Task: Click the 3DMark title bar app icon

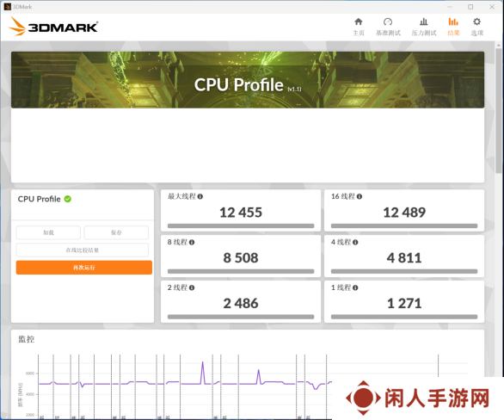Action: (7, 7)
